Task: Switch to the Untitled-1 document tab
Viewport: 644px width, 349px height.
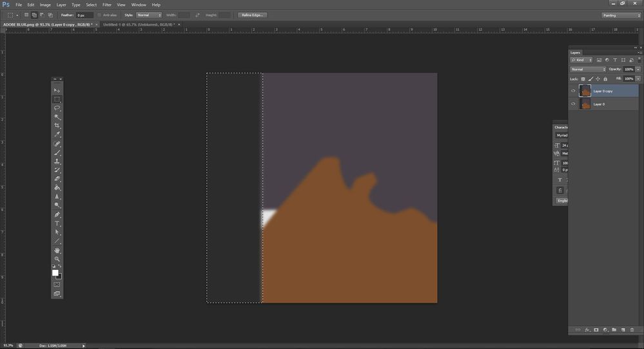Action: pos(139,24)
